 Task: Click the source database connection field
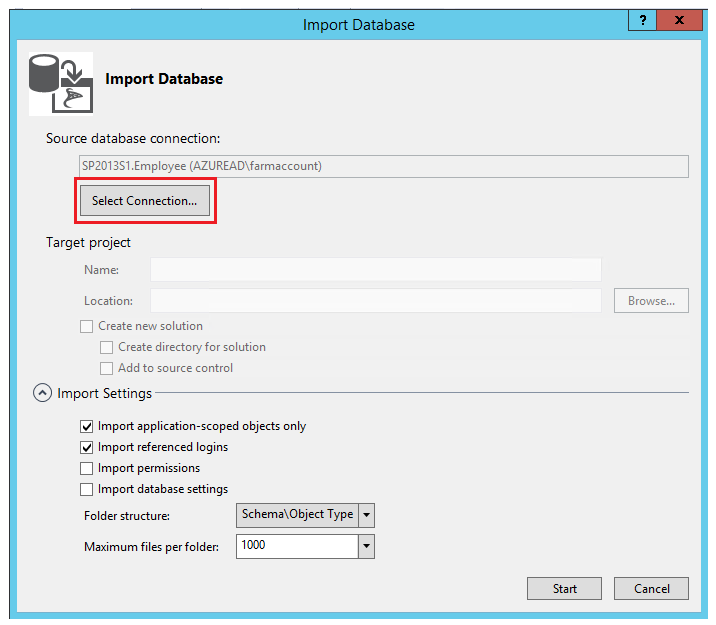384,166
